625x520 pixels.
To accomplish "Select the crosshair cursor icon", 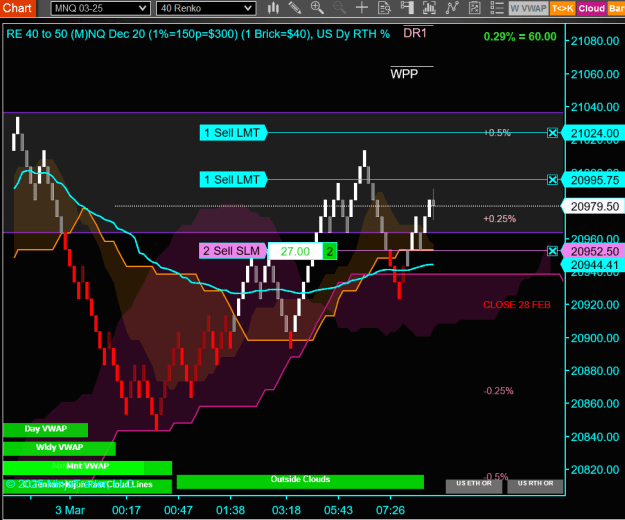I will [362, 8].
